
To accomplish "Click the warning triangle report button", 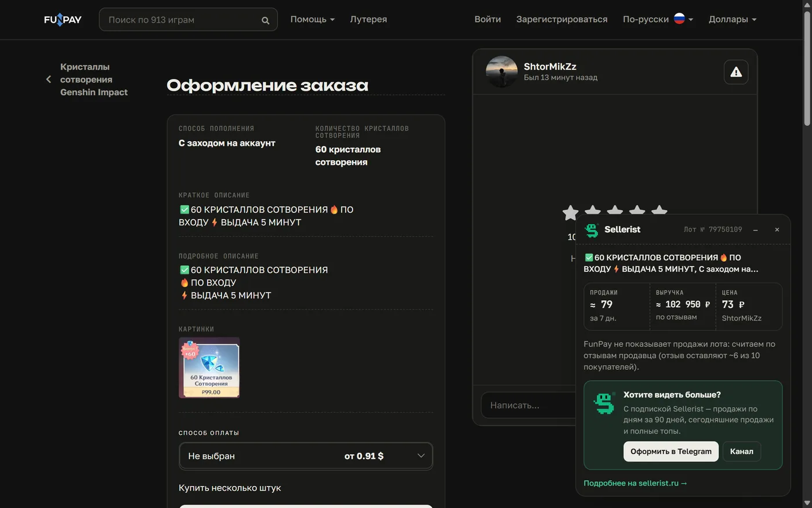I will tap(736, 72).
